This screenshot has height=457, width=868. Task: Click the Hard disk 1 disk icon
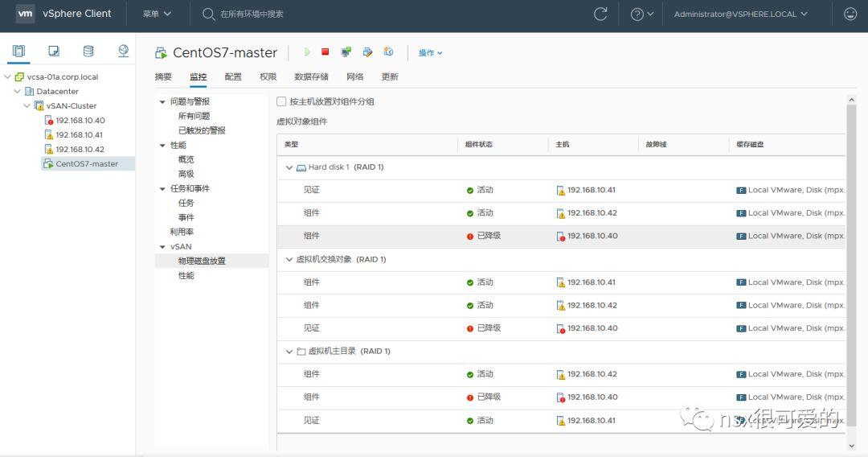coord(301,167)
